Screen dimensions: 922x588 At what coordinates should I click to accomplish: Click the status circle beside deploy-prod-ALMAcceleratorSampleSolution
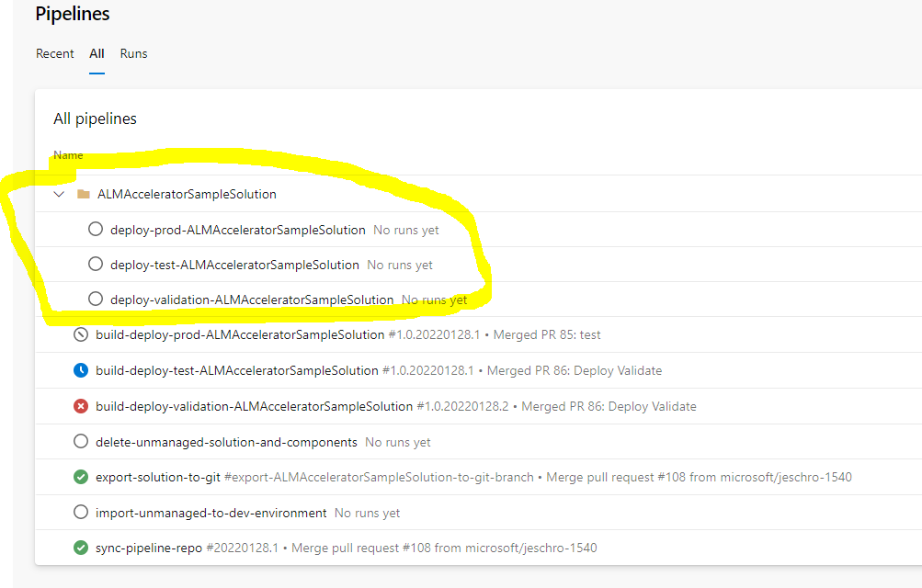(96, 230)
